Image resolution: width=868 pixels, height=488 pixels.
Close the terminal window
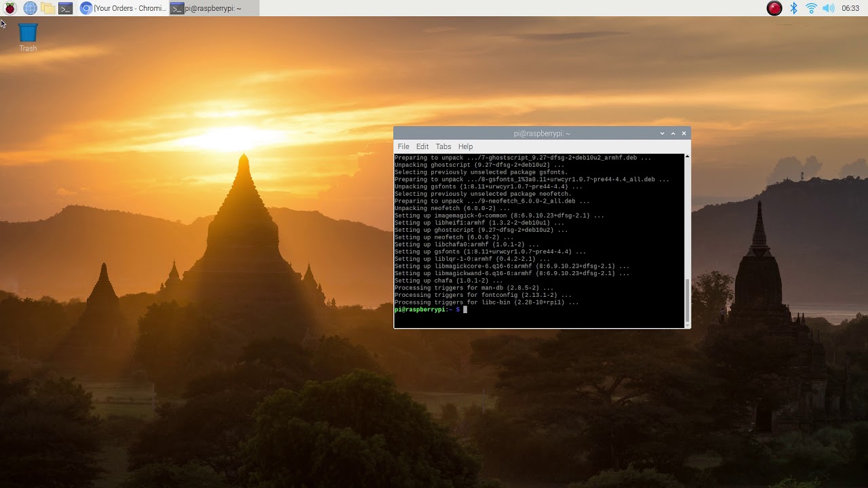click(684, 134)
